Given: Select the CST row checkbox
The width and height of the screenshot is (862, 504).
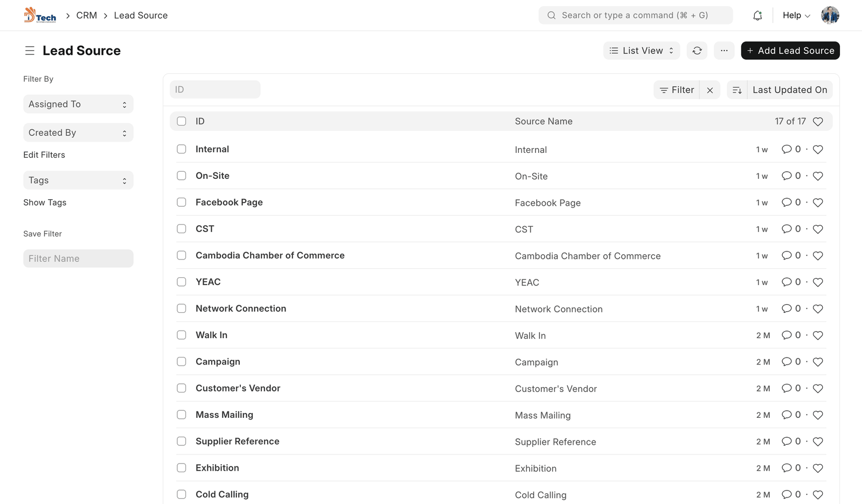Looking at the screenshot, I should tap(182, 229).
